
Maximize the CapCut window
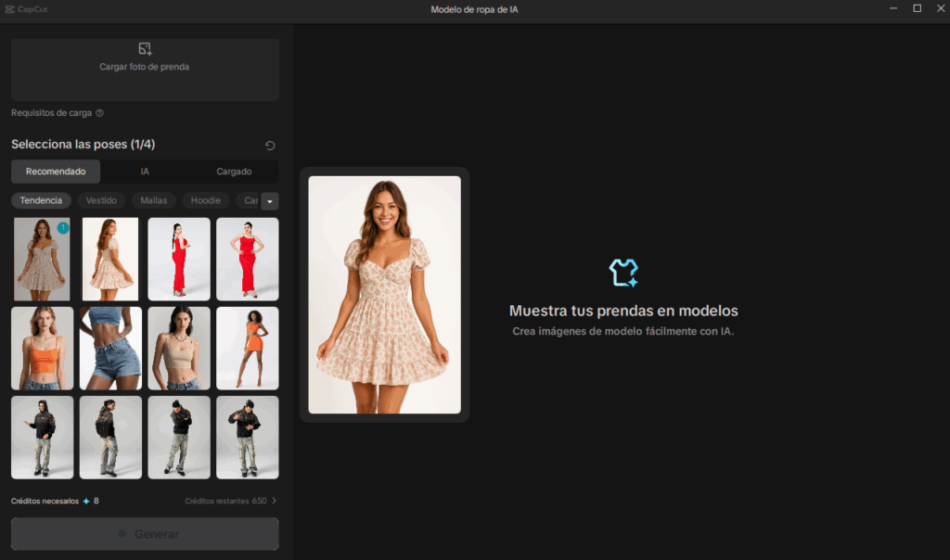coord(918,8)
